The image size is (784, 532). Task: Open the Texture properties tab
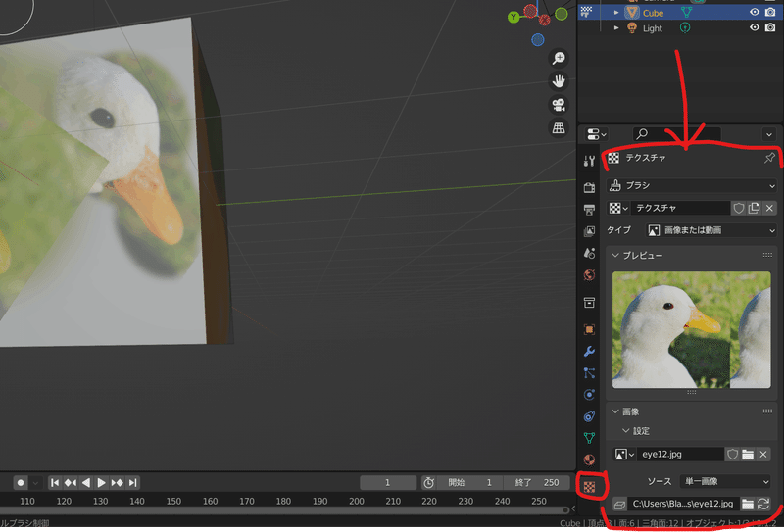(x=590, y=487)
